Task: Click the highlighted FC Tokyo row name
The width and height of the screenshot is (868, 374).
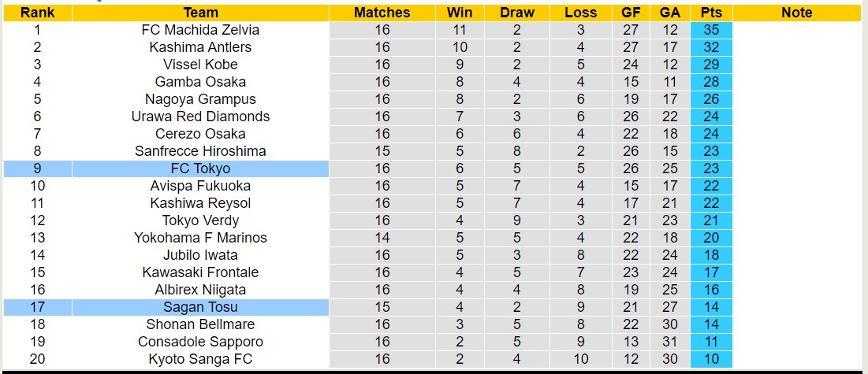Action: (x=200, y=168)
